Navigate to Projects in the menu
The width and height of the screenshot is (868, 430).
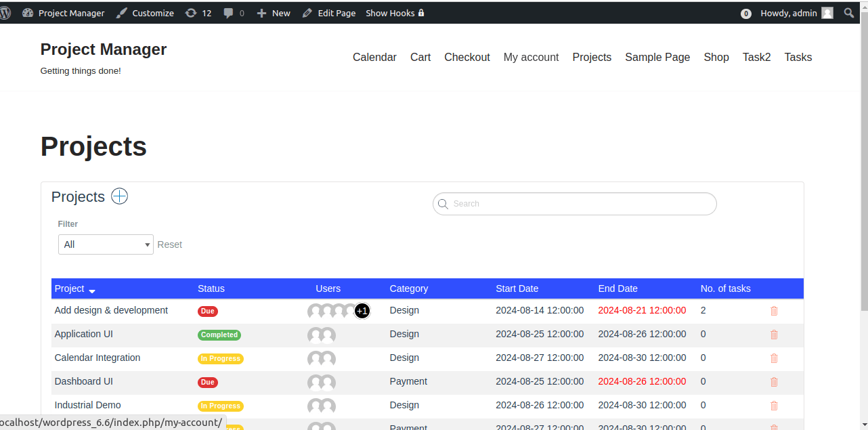click(592, 58)
